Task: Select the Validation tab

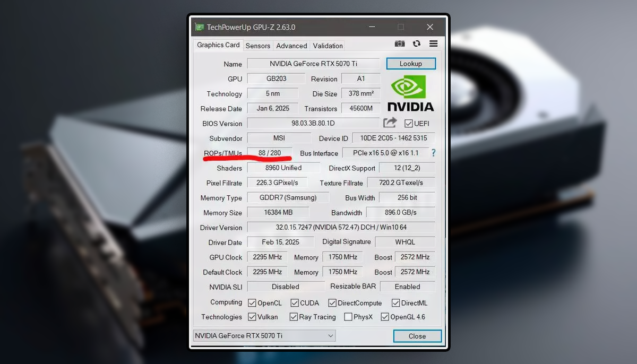Action: (327, 46)
